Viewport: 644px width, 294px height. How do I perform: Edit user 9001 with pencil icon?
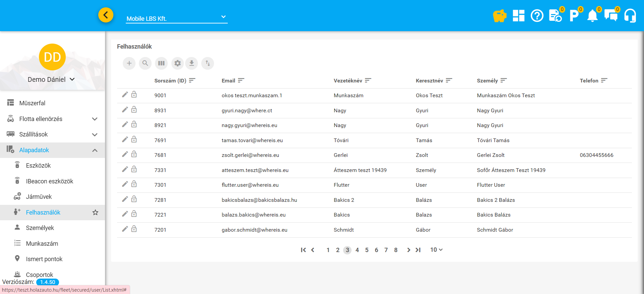[x=125, y=95]
